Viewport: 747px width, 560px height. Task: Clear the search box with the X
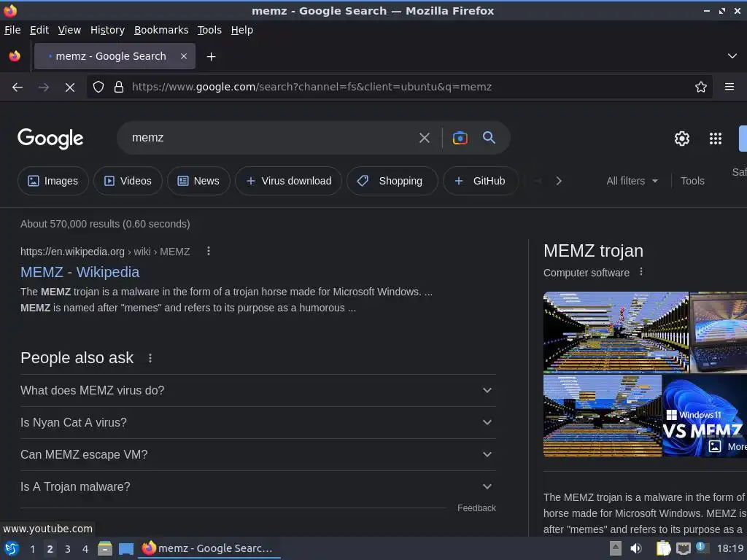(424, 138)
